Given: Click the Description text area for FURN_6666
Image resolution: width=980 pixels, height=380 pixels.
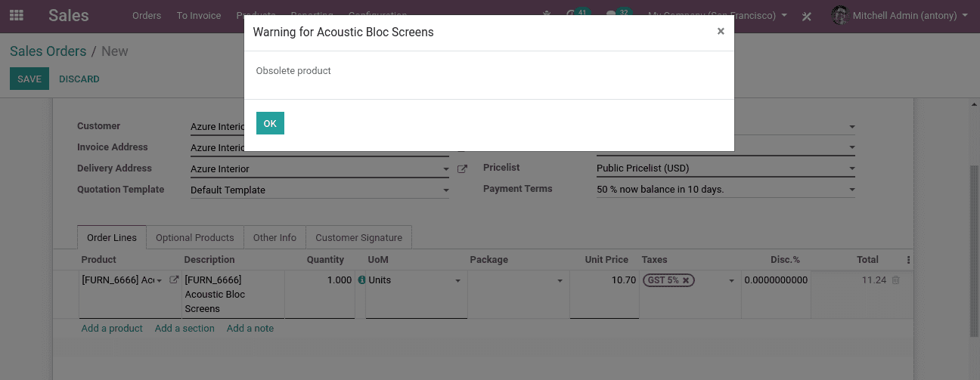Looking at the screenshot, I should coord(234,295).
